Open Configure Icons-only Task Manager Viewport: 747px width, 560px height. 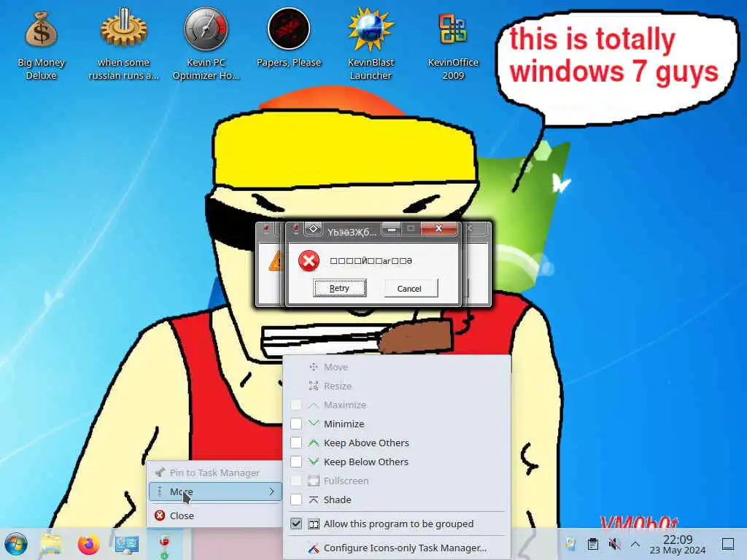(x=396, y=548)
